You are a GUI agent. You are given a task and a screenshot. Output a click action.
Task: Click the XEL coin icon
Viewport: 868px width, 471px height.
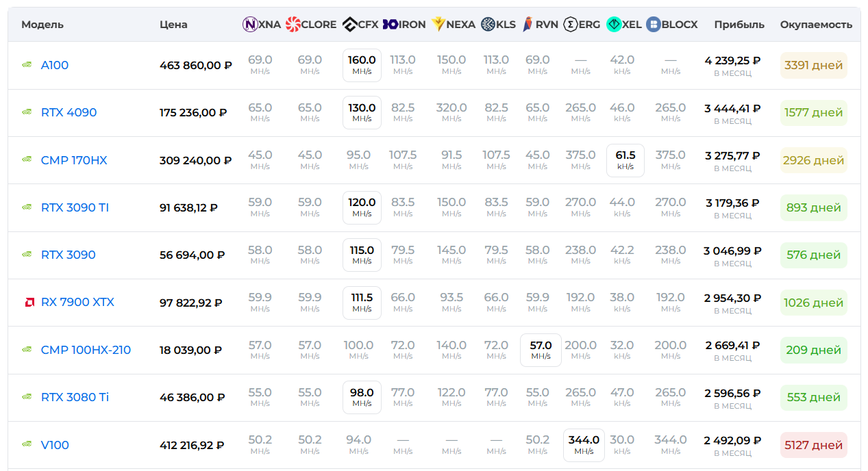tap(614, 25)
